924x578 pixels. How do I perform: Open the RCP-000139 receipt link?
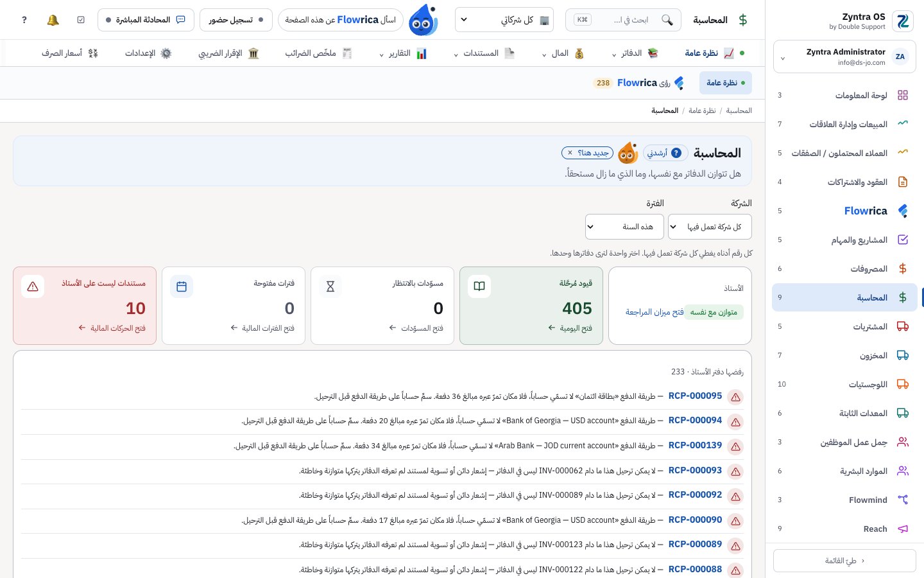695,445
